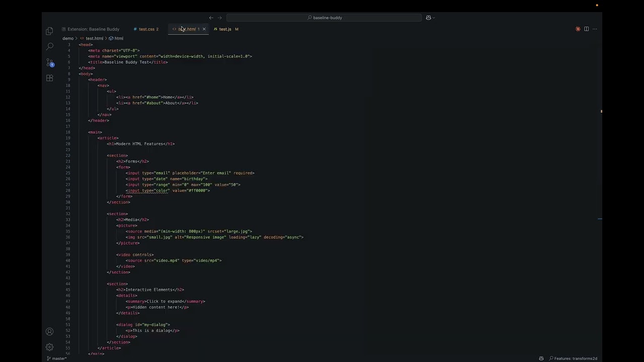Switch to the Extension: Baseline Buddy tab
644x362 pixels.
tap(91, 29)
